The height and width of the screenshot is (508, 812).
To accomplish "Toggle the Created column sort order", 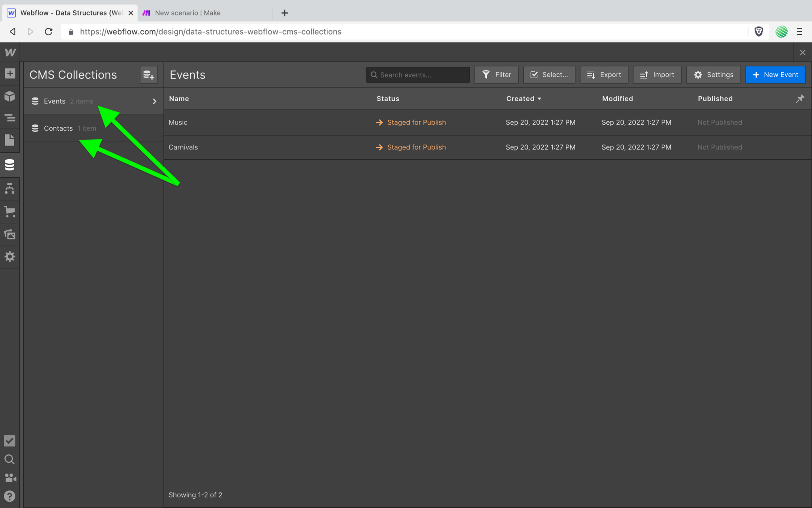I will click(x=523, y=99).
